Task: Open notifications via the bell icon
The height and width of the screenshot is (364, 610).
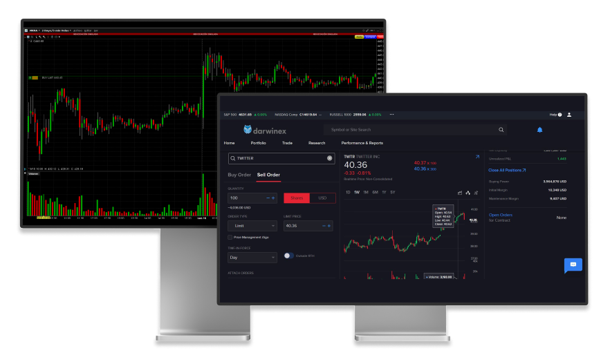Action: click(540, 129)
